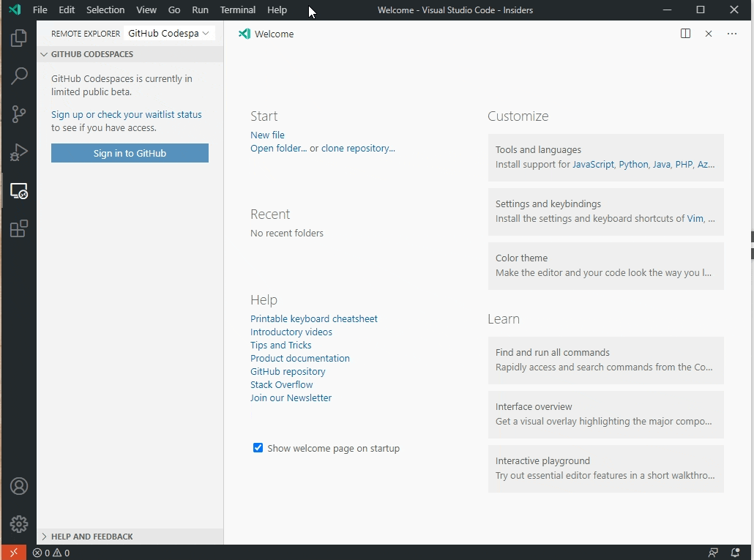Image resolution: width=754 pixels, height=560 pixels.
Task: Open the editor More Actions ellipsis
Action: [732, 34]
